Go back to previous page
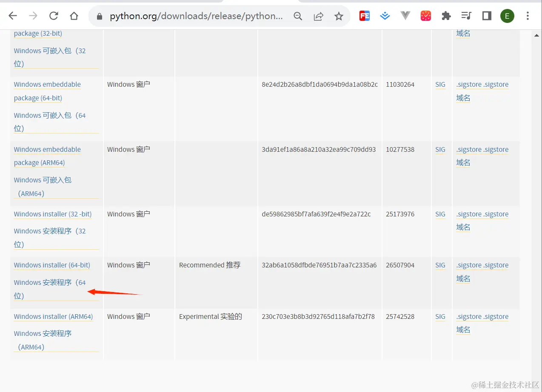 [x=13, y=16]
